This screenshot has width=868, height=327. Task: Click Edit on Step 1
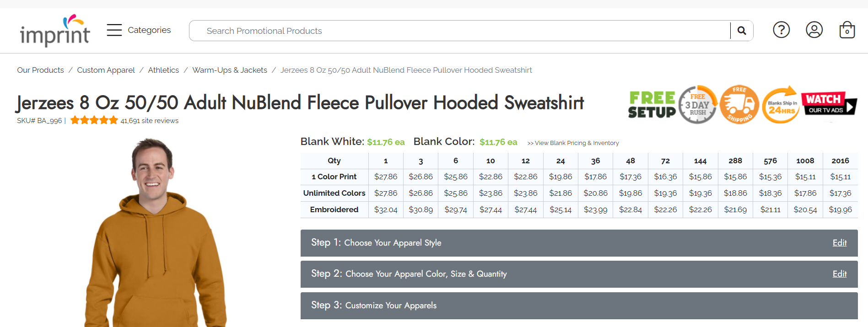(840, 242)
